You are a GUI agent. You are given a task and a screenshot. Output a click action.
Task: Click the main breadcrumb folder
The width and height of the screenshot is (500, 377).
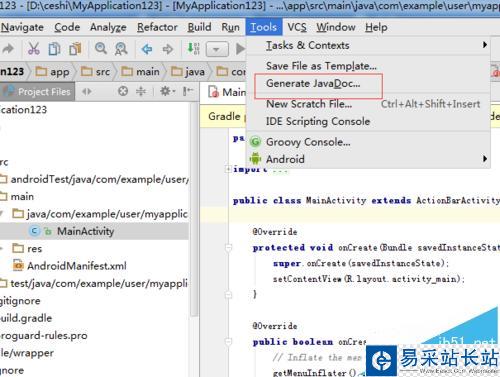click(x=140, y=72)
